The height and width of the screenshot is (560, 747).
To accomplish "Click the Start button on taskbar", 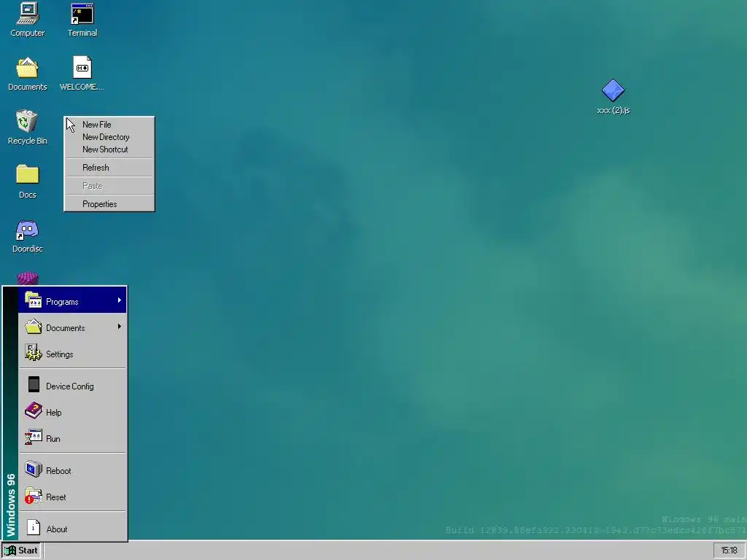I will pos(21,551).
